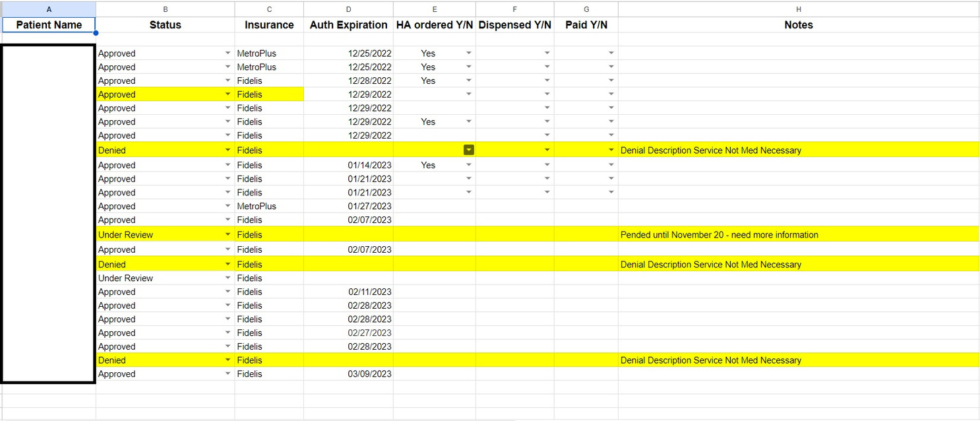Open the dark dropdown button in the Denied row

[x=469, y=150]
